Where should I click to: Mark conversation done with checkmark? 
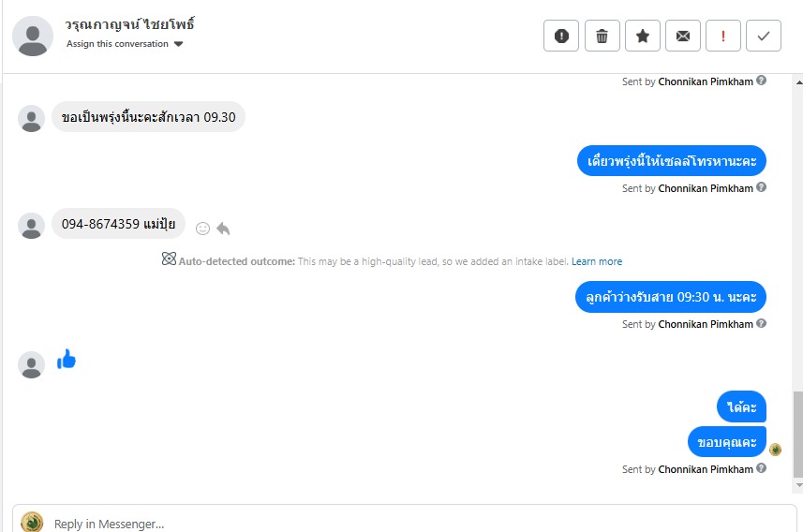coord(764,36)
